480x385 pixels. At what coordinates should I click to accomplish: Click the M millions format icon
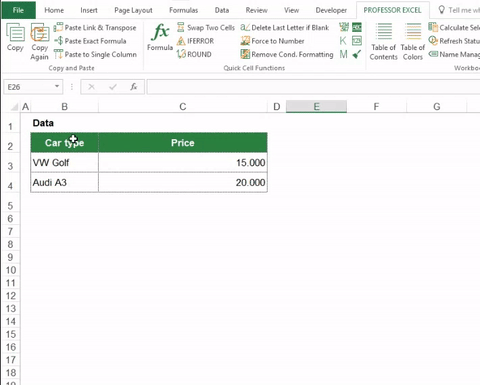[x=343, y=54]
